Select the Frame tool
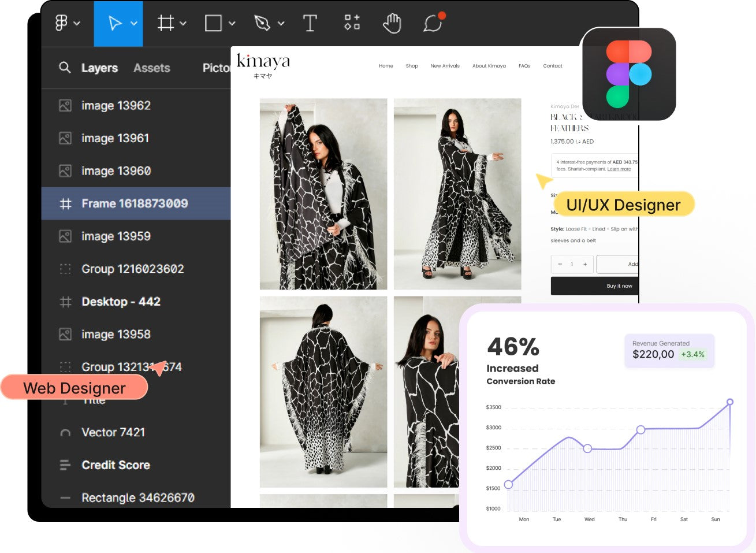This screenshot has width=756, height=553. (166, 23)
